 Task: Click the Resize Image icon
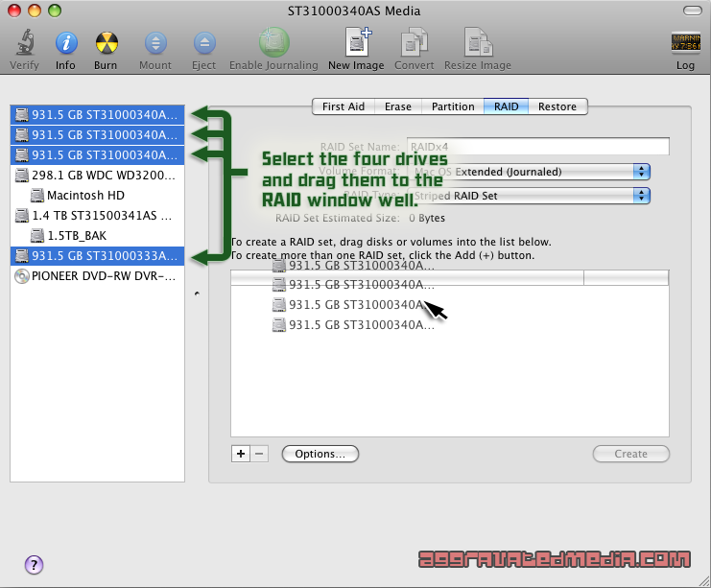tap(477, 44)
